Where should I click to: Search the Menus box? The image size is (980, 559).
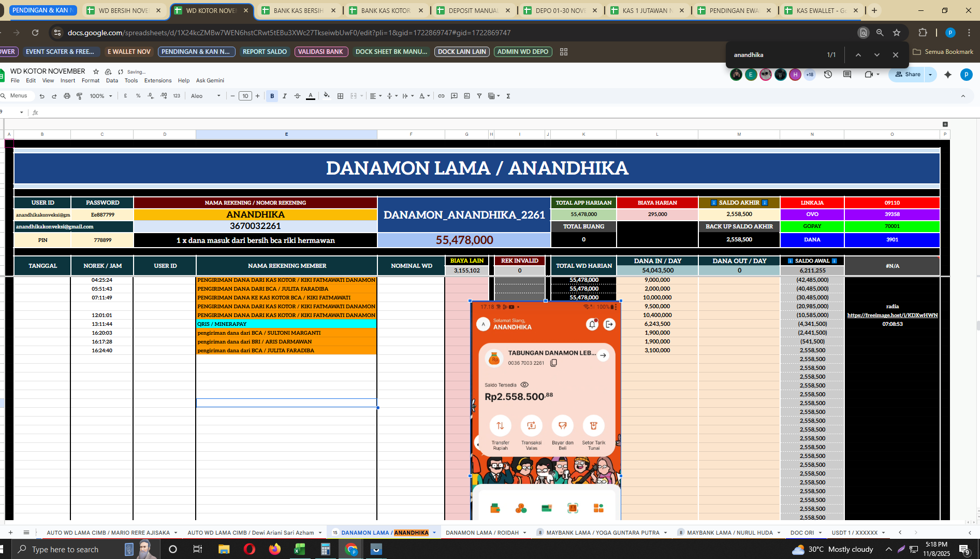17,96
